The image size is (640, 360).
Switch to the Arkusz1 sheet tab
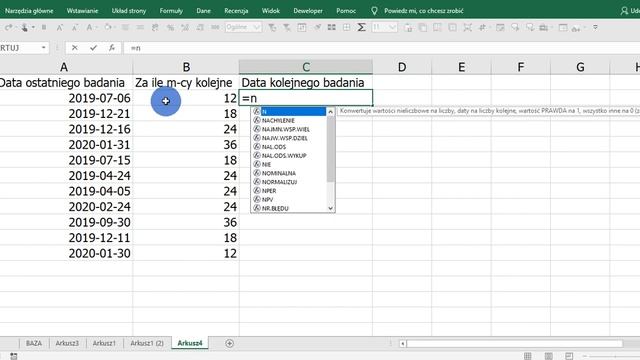pyautogui.click(x=104, y=343)
